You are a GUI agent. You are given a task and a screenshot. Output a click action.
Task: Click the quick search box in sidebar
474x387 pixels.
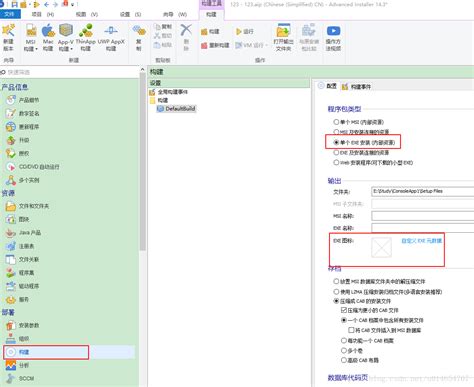pyautogui.click(x=70, y=72)
